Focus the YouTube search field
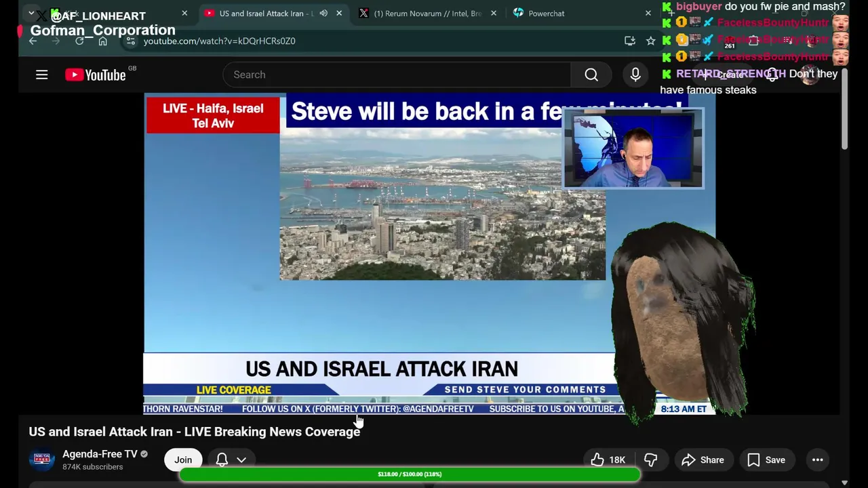 397,75
